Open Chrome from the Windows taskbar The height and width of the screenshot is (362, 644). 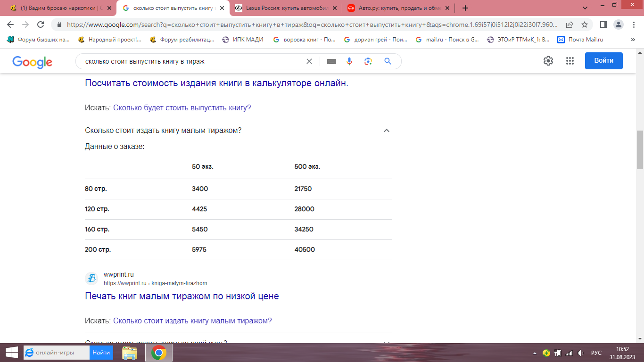(159, 353)
